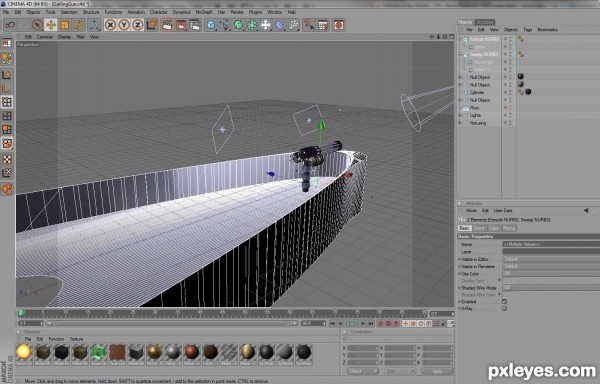600x384 pixels.
Task: Open the Visible in Renderer dropdown
Action: [x=551, y=267]
